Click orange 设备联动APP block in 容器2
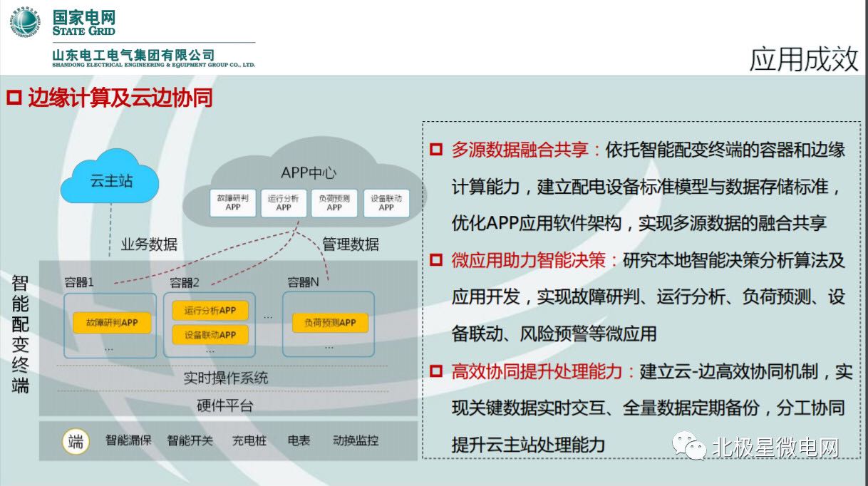 (x=210, y=335)
